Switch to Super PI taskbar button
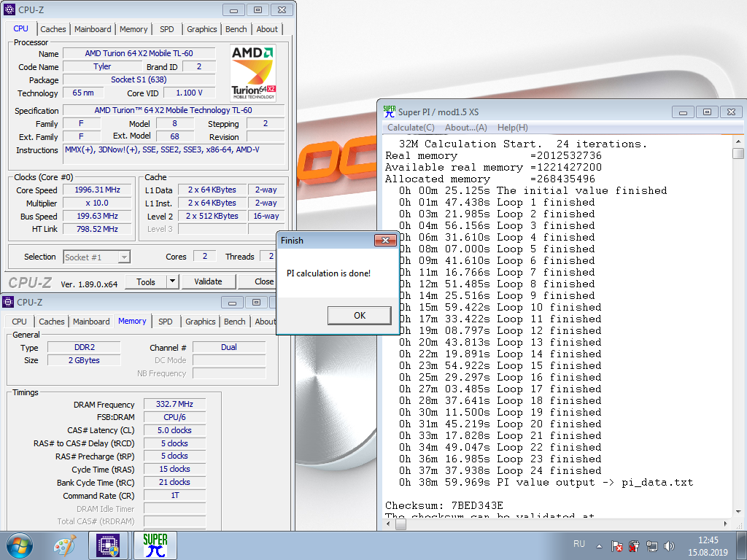The height and width of the screenshot is (560, 747). click(155, 545)
